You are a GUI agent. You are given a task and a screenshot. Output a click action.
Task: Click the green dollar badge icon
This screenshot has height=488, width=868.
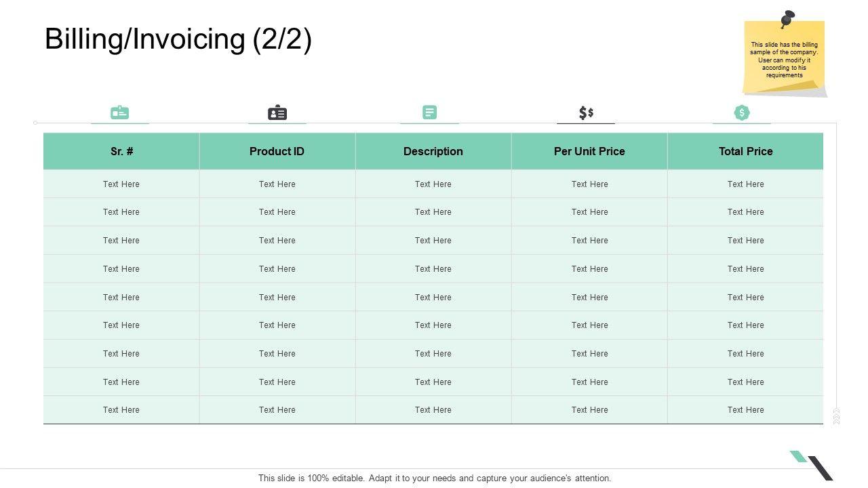click(x=742, y=113)
